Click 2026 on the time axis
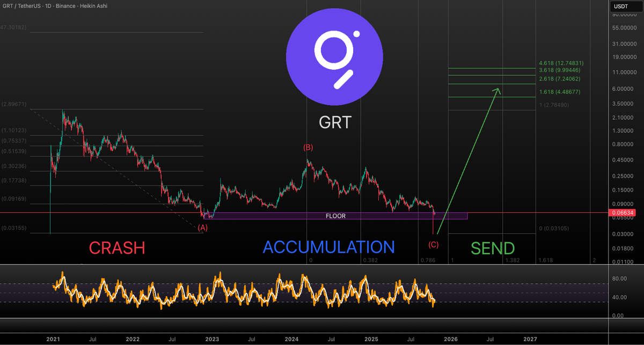 click(x=450, y=339)
